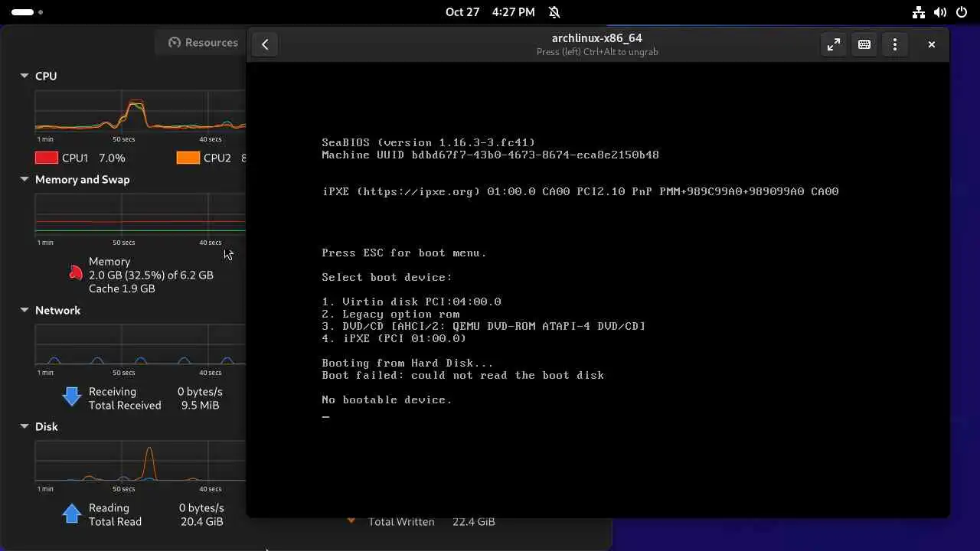Click the Network history graph

(x=140, y=345)
